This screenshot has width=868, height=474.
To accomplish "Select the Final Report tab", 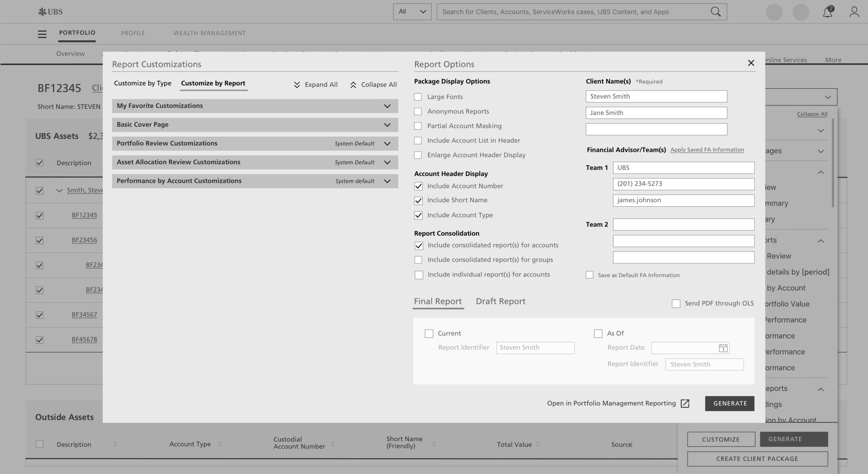I will tap(438, 301).
